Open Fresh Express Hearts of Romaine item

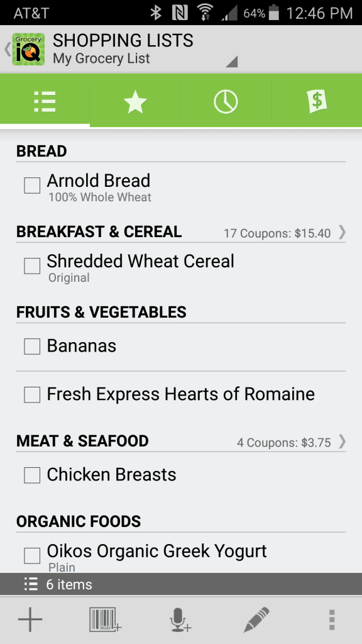tap(180, 395)
